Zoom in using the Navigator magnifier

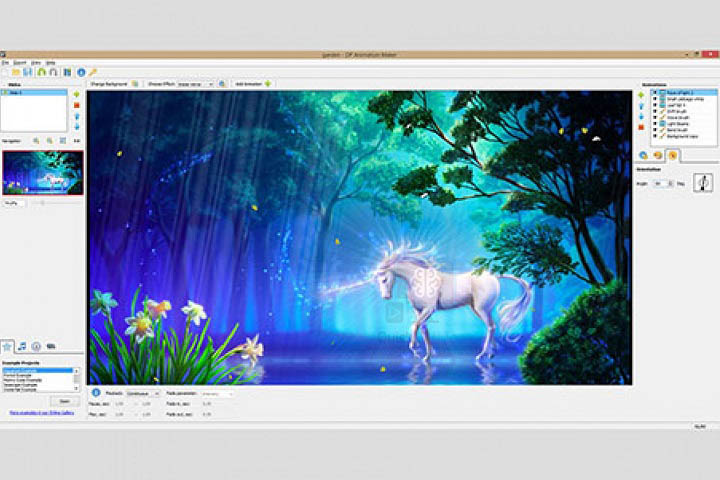(36, 141)
